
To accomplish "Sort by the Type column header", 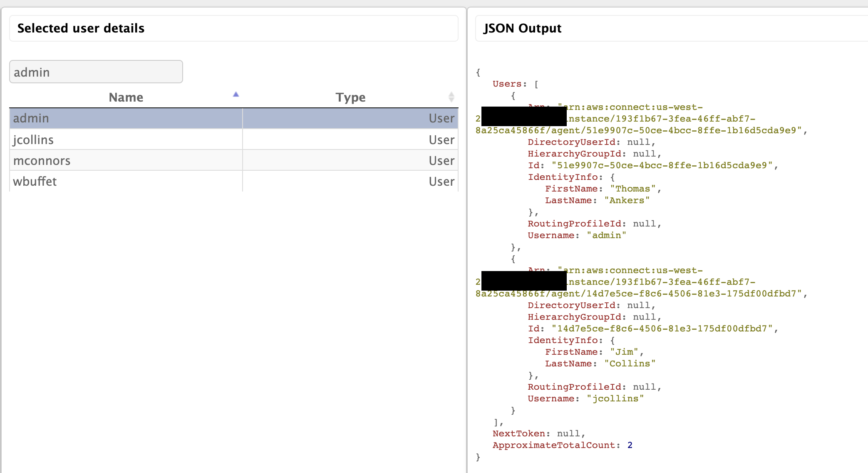I will tap(350, 97).
